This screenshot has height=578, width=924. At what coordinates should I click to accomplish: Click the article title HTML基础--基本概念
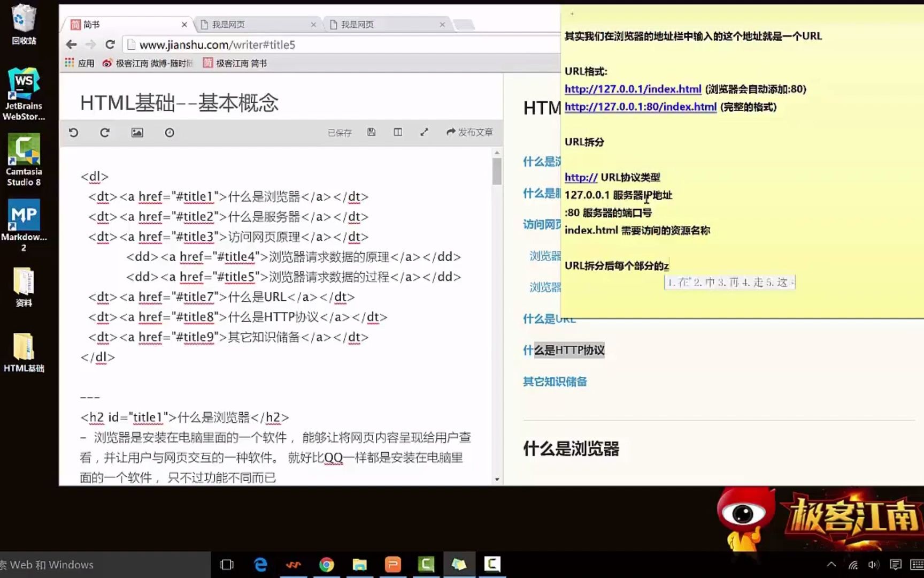[179, 103]
